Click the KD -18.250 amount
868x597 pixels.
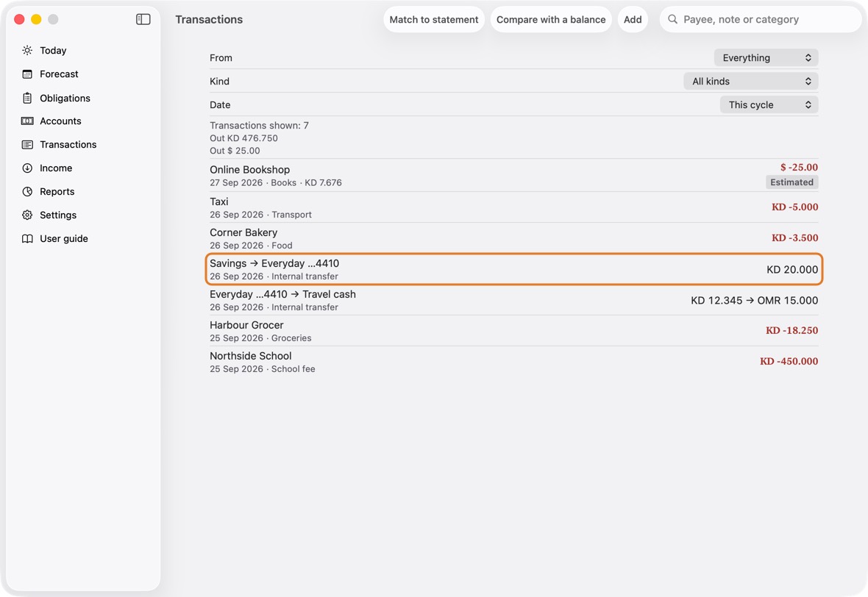pos(791,330)
